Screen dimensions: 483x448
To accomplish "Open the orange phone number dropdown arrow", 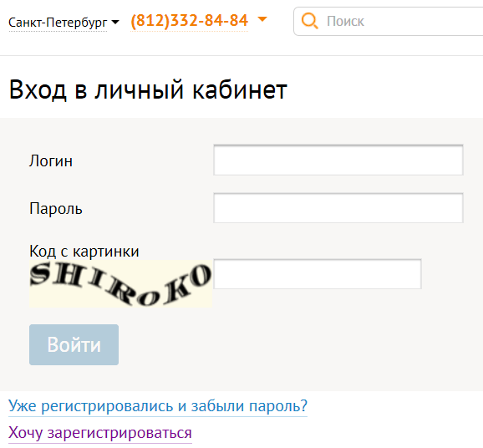I will tap(262, 19).
